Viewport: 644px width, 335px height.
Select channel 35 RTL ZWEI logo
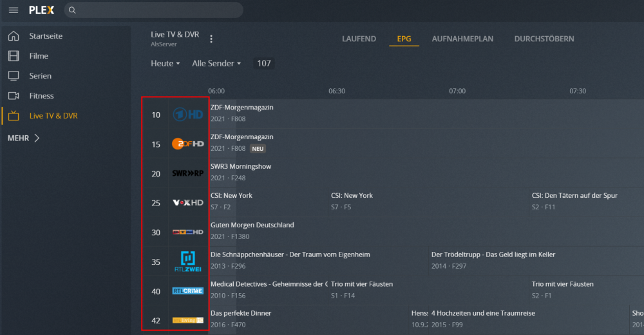click(x=187, y=262)
